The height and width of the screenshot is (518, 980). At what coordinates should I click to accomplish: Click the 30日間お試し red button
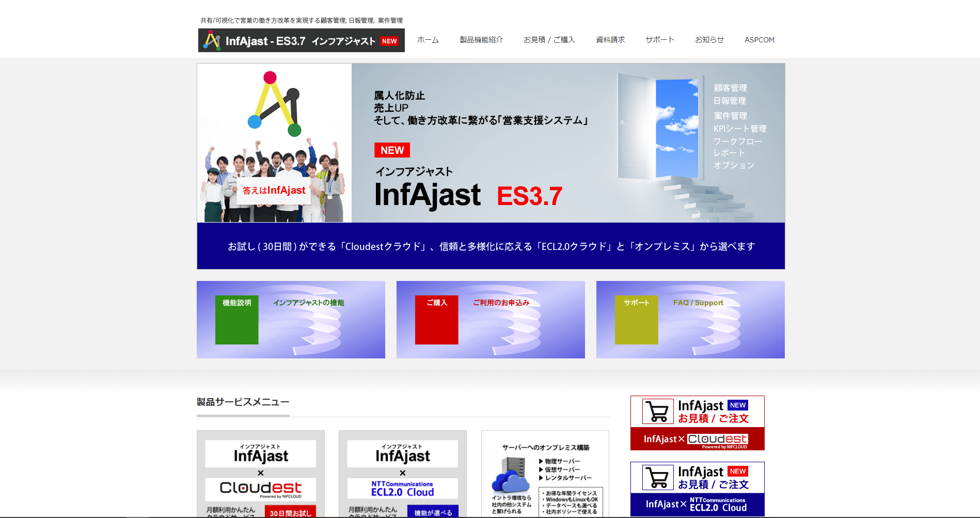[290, 512]
